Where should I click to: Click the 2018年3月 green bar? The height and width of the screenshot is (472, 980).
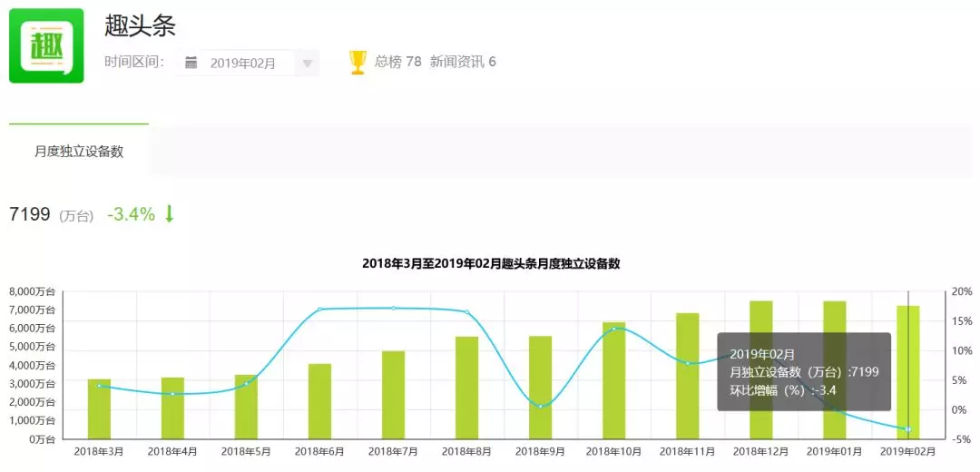pyautogui.click(x=100, y=408)
